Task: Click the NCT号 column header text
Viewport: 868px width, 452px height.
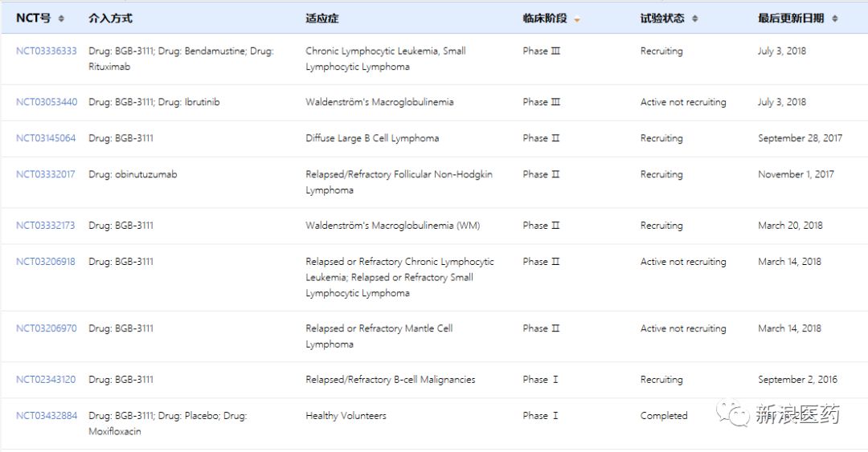Action: click(33, 18)
